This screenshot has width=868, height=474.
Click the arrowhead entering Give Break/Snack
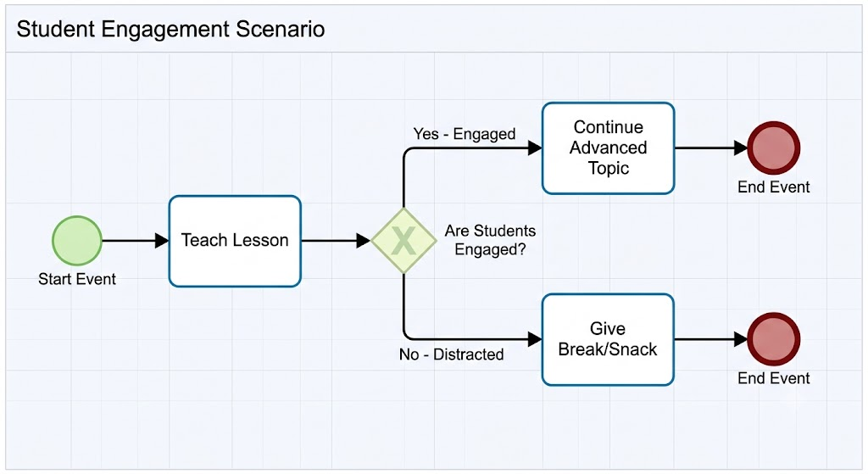pyautogui.click(x=535, y=339)
